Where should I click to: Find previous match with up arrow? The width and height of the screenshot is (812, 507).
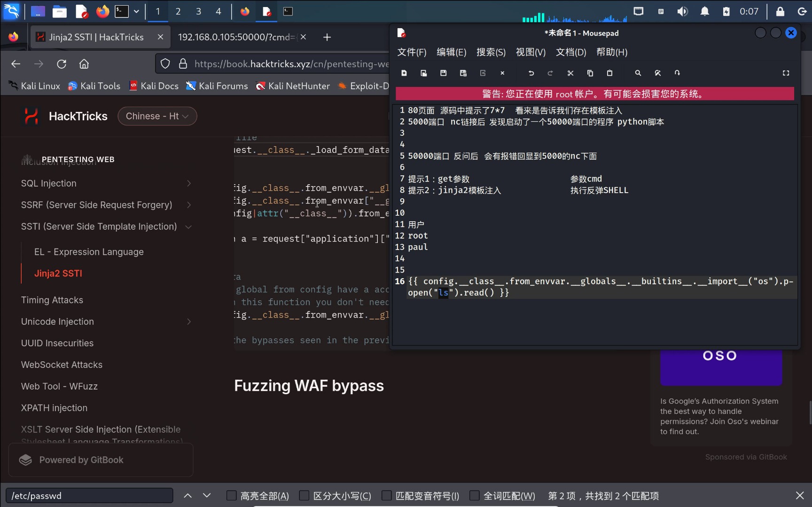pos(187,496)
